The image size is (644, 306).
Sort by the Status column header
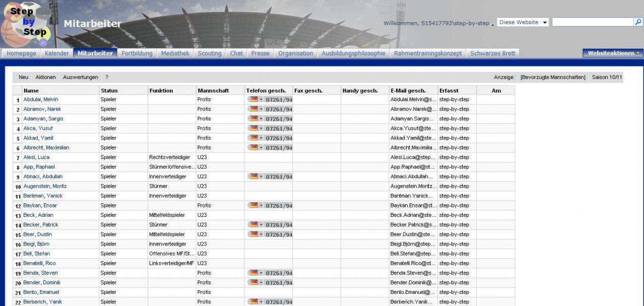109,91
